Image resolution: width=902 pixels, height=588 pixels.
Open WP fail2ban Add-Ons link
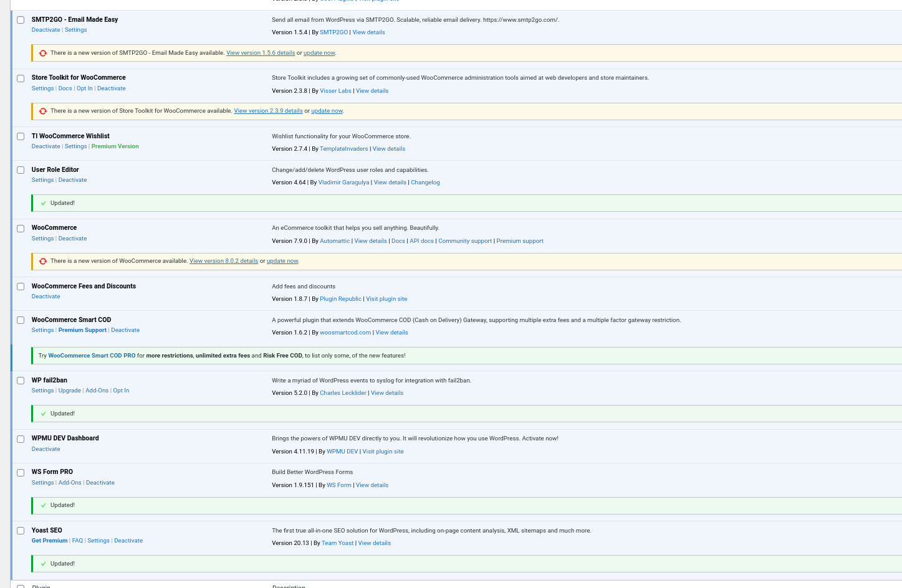[x=97, y=391]
